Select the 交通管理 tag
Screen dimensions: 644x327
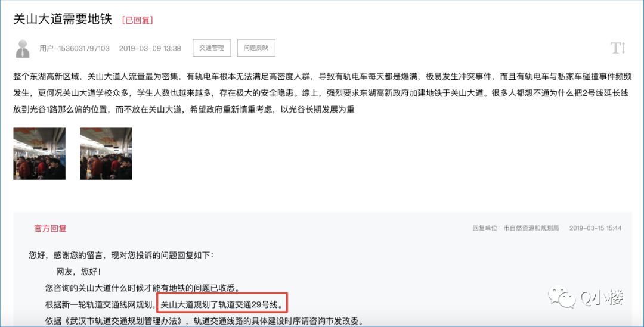pyautogui.click(x=212, y=48)
